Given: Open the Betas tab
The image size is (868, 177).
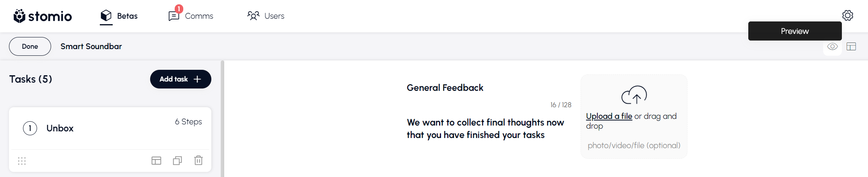Looking at the screenshot, I should point(119,16).
